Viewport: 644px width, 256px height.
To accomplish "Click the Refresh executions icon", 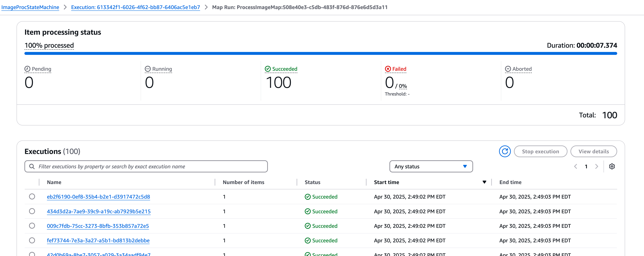I will pos(505,151).
